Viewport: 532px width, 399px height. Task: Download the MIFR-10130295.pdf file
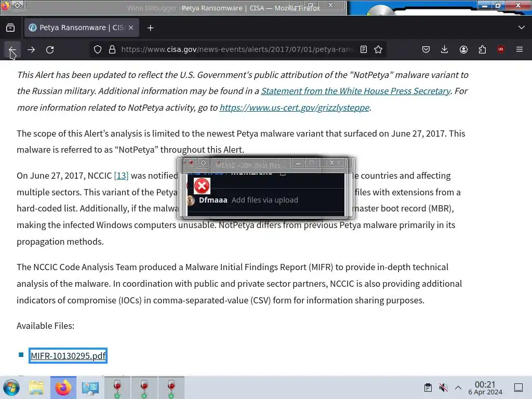click(x=68, y=355)
